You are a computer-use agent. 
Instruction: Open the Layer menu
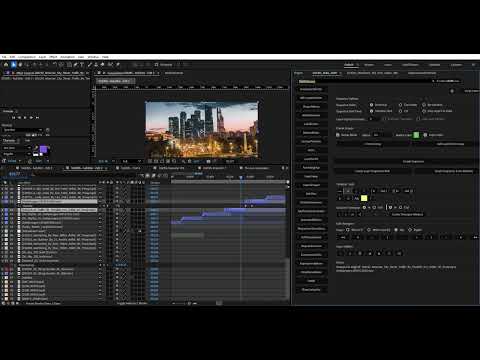(42, 57)
